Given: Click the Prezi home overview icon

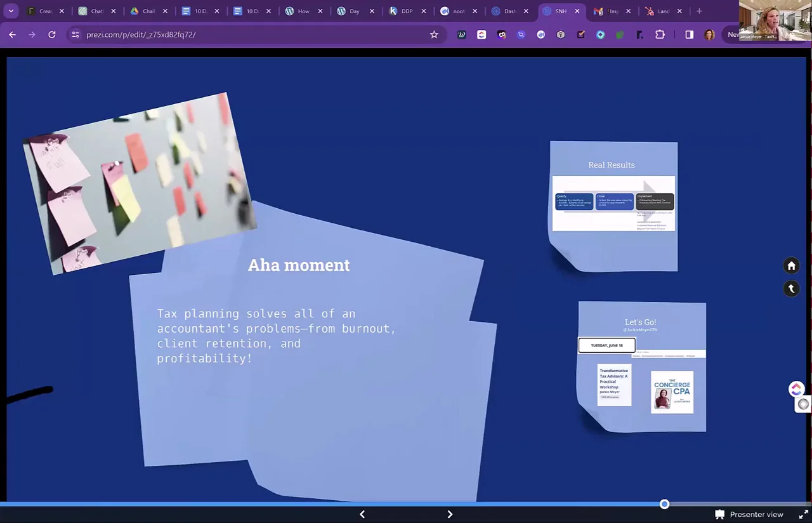Looking at the screenshot, I should point(791,266).
